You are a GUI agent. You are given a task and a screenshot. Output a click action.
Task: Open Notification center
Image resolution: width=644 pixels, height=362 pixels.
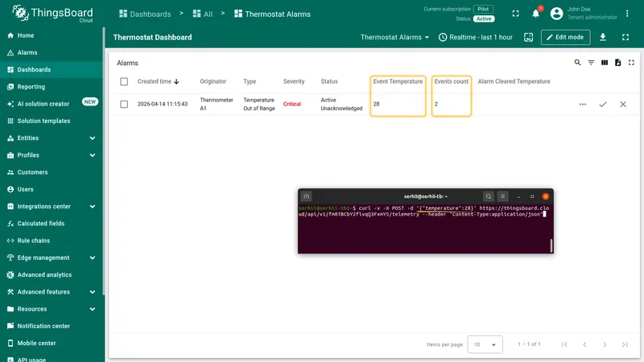[x=52, y=327]
